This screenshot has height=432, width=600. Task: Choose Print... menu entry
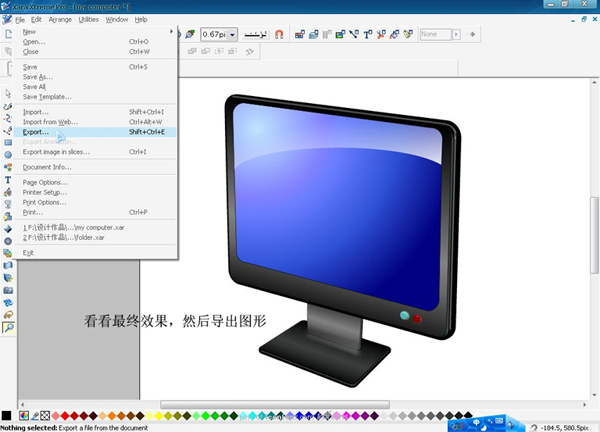click(95, 212)
